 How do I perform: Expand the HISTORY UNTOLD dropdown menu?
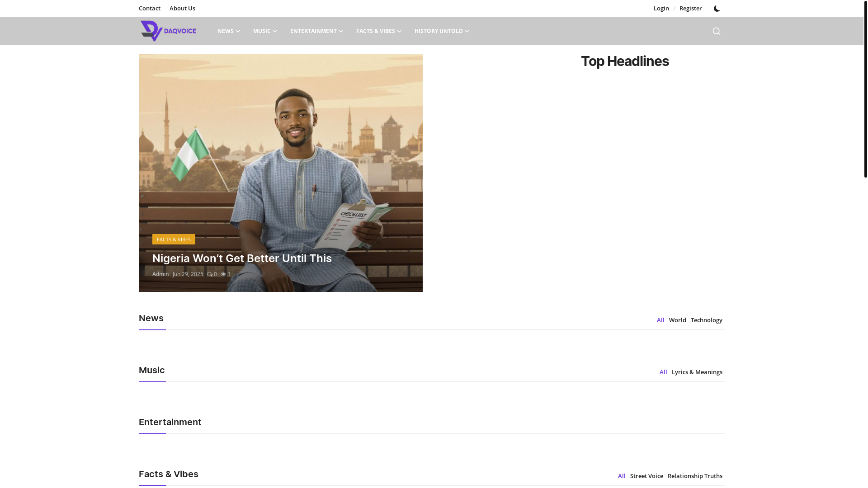pos(442,31)
